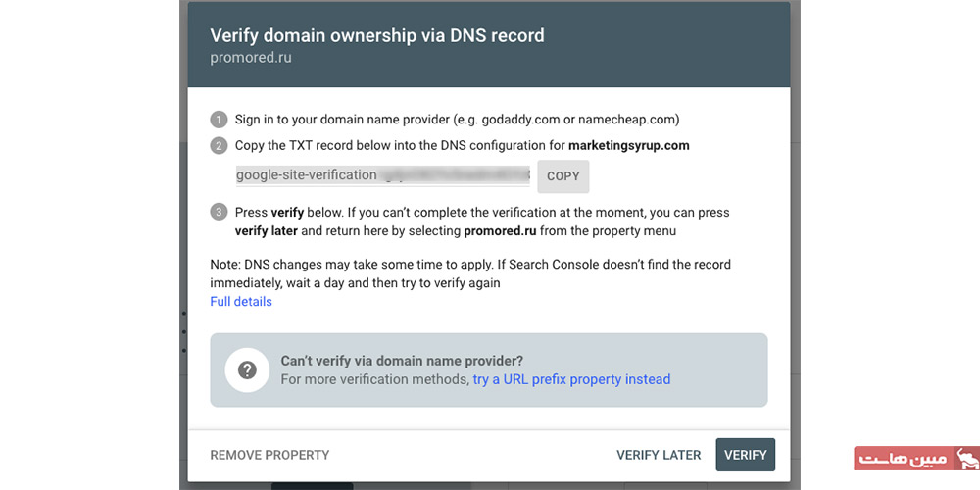Screen dimensions: 980x490
Task: Choose VERIFY LATER
Action: click(659, 455)
